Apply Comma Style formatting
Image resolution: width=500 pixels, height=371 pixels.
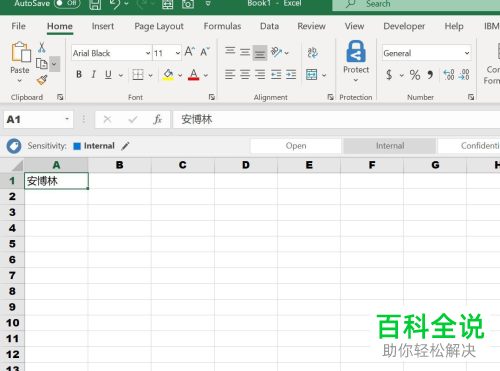(430, 75)
